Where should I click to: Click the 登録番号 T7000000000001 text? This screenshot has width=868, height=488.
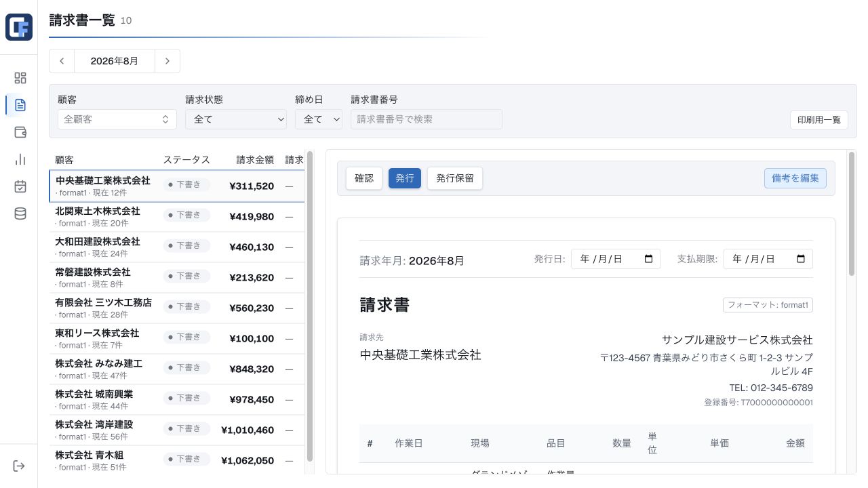pos(758,403)
